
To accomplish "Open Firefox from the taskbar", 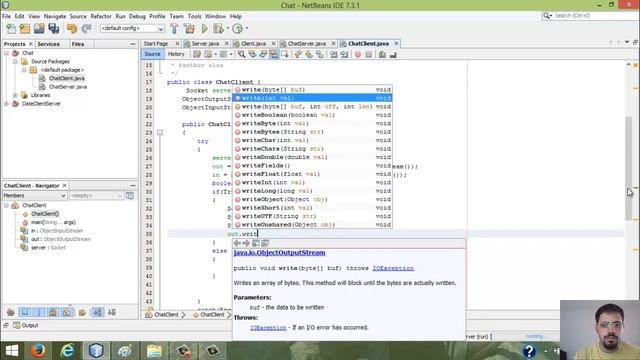I will [x=38, y=351].
